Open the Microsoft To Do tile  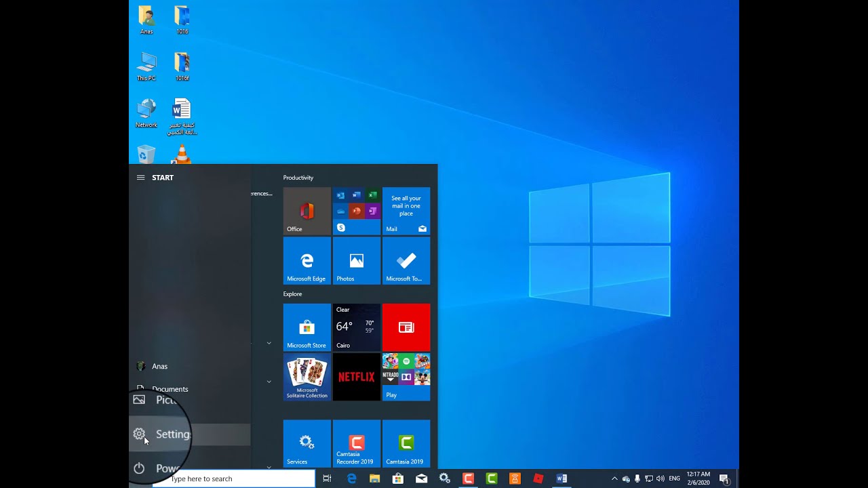tap(406, 260)
